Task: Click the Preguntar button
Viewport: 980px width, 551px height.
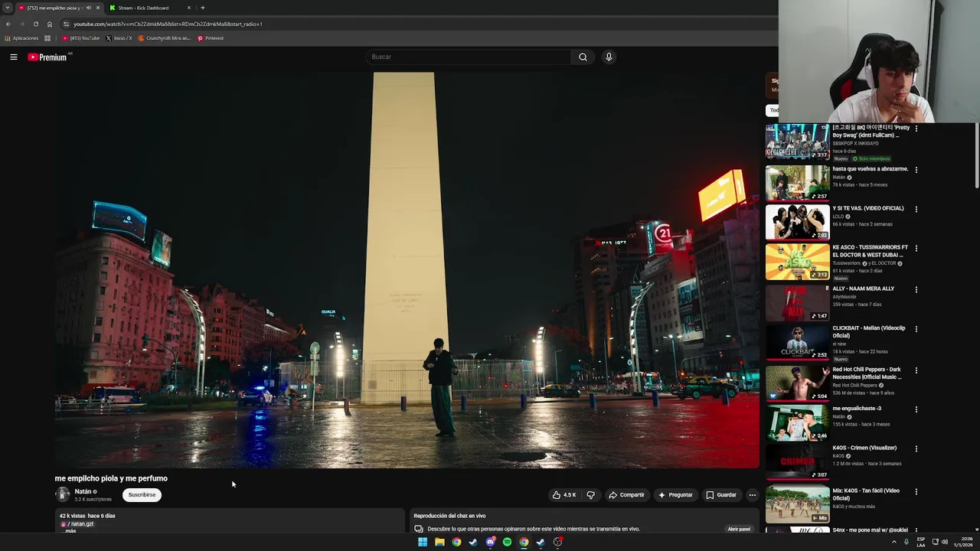Action: pyautogui.click(x=675, y=495)
